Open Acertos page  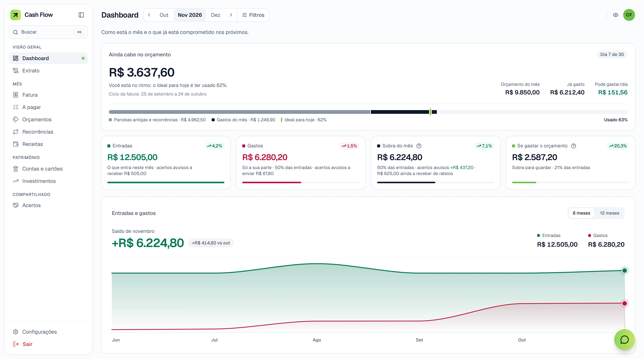[x=48, y=205]
